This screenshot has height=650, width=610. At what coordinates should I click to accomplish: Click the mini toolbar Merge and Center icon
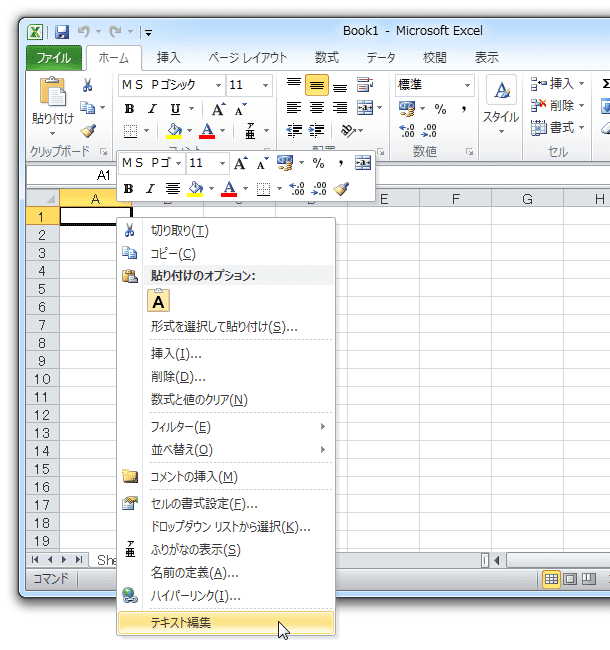pos(363,163)
